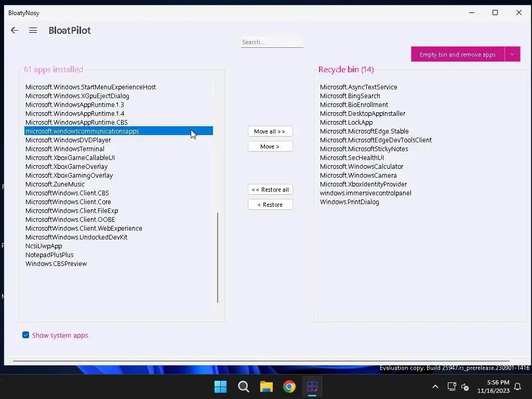The image size is (532, 399).
Task: Open muted volume tray icon
Action: 465,387
